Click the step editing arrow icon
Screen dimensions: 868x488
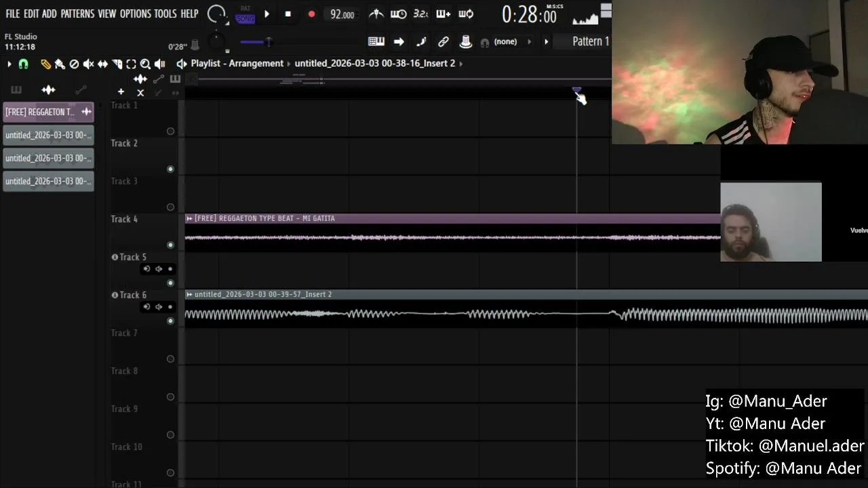pyautogui.click(x=399, y=42)
